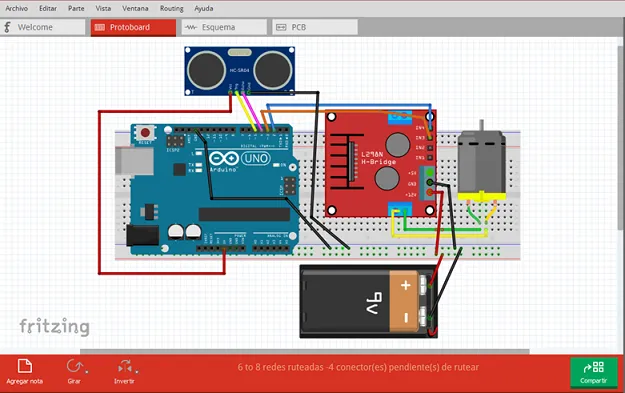625x393 pixels.
Task: Switch to the Protoboard tab
Action: click(133, 27)
